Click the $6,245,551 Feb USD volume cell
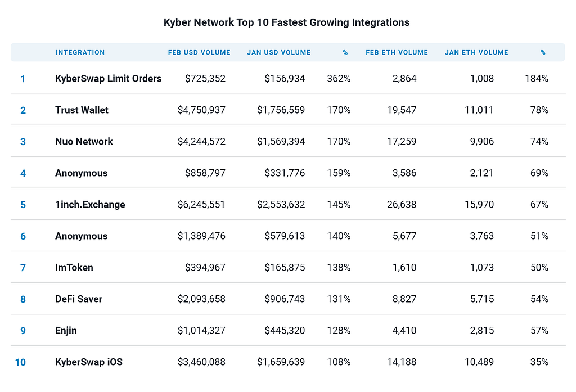Screen dimensions: 576x392 click(x=201, y=205)
